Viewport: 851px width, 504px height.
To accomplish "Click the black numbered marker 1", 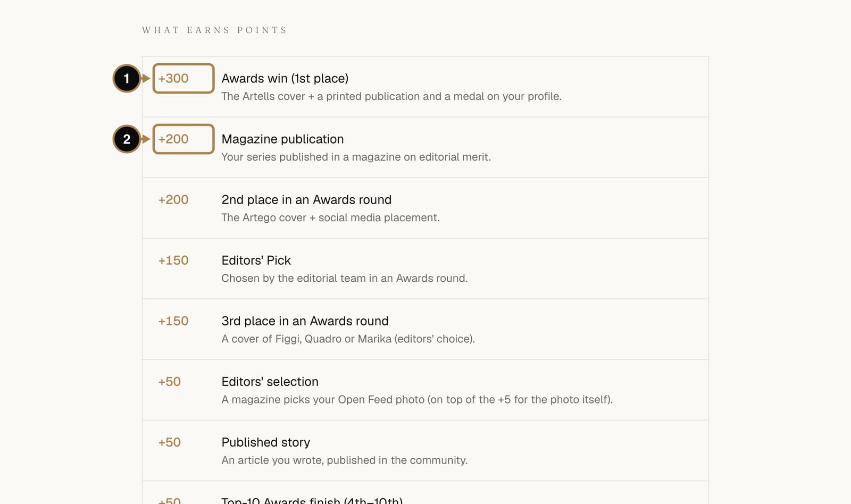I will [127, 79].
